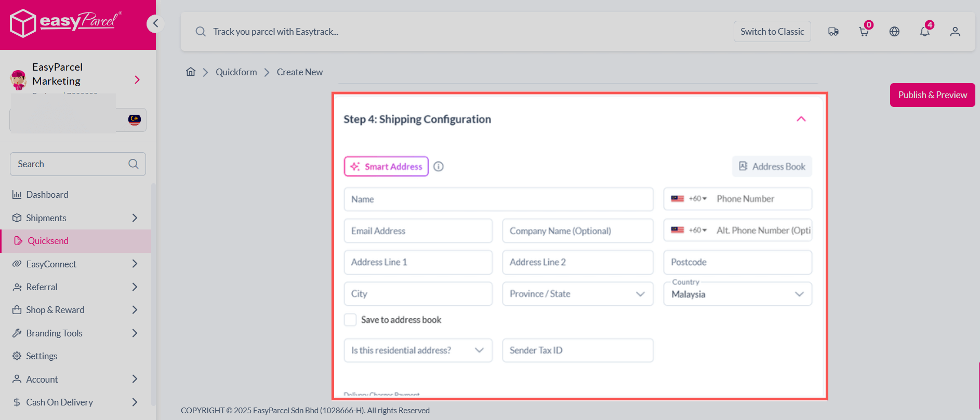The image size is (980, 420).
Task: Expand the Referral submenu arrow
Action: pyautogui.click(x=135, y=287)
